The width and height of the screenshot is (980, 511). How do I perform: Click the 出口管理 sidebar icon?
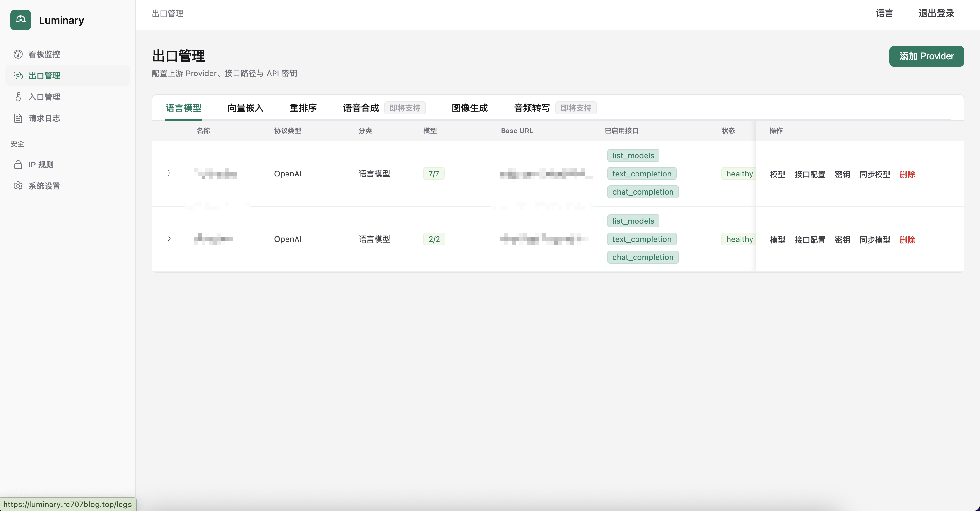(x=18, y=75)
